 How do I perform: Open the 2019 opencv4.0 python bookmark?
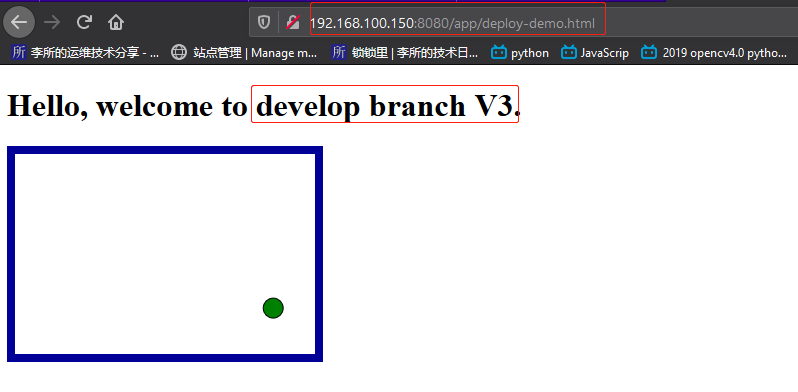point(714,52)
